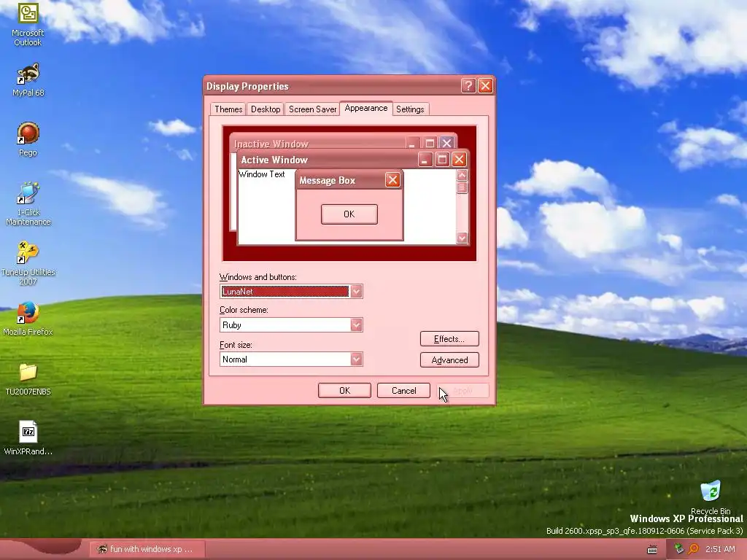Select the 1-Click Maintenance desktop icon

coord(28,203)
